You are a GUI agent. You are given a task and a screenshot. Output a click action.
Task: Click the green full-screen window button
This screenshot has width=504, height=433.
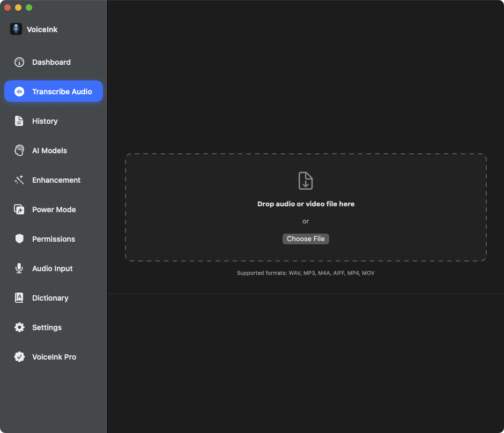click(x=29, y=8)
